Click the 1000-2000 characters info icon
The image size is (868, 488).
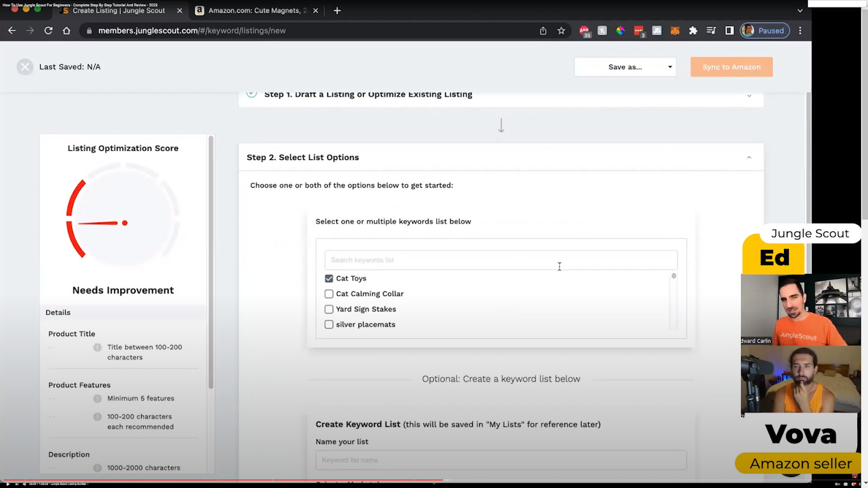[97, 468]
